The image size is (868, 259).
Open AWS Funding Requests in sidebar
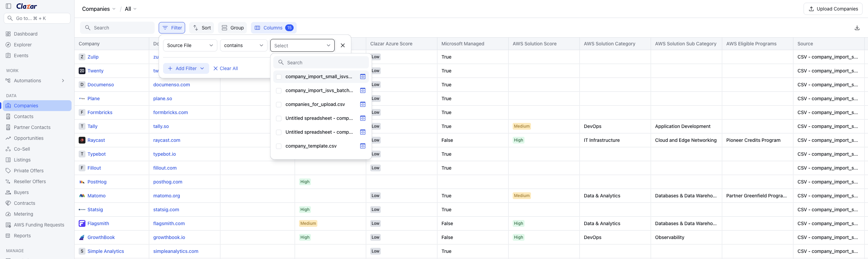click(37, 225)
